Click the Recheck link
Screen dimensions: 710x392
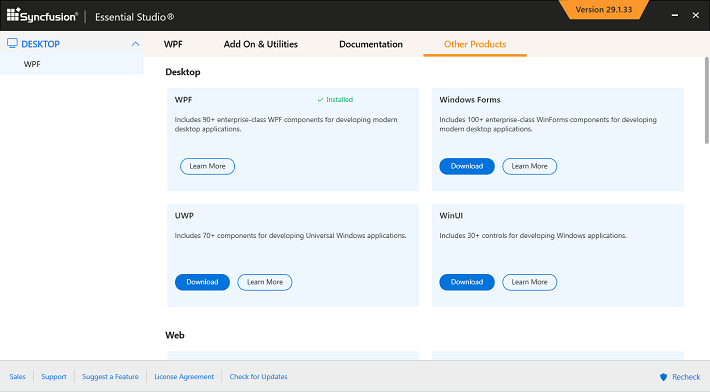[686, 377]
